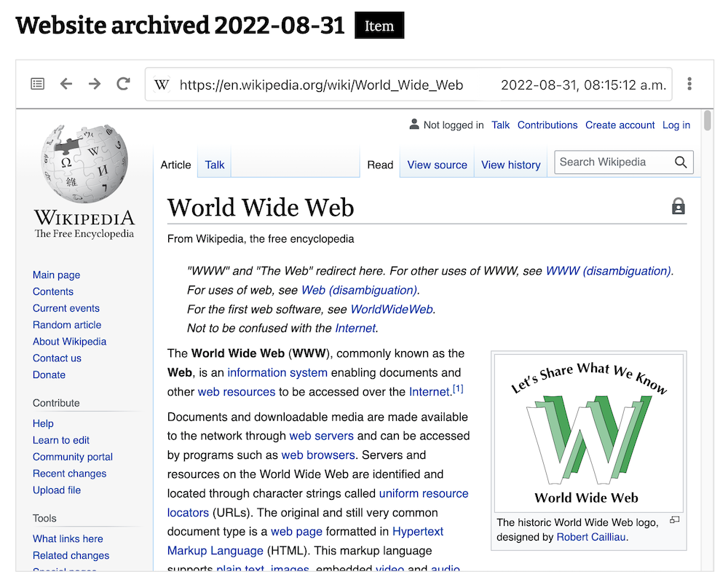Follow the WWW (disambiguation) link

pos(609,271)
